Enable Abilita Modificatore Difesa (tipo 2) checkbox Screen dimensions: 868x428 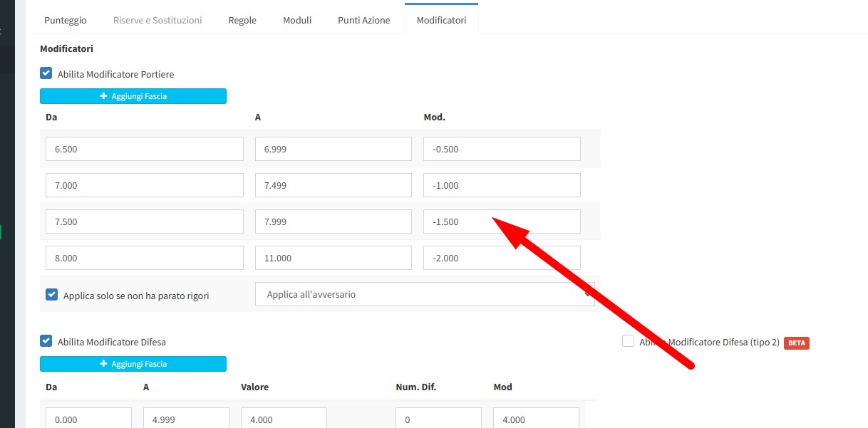[628, 342]
